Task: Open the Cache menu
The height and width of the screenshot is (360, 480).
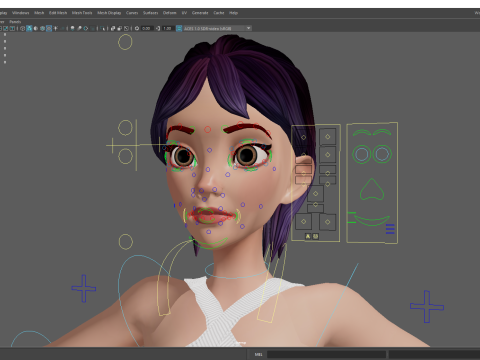Action: 219,13
